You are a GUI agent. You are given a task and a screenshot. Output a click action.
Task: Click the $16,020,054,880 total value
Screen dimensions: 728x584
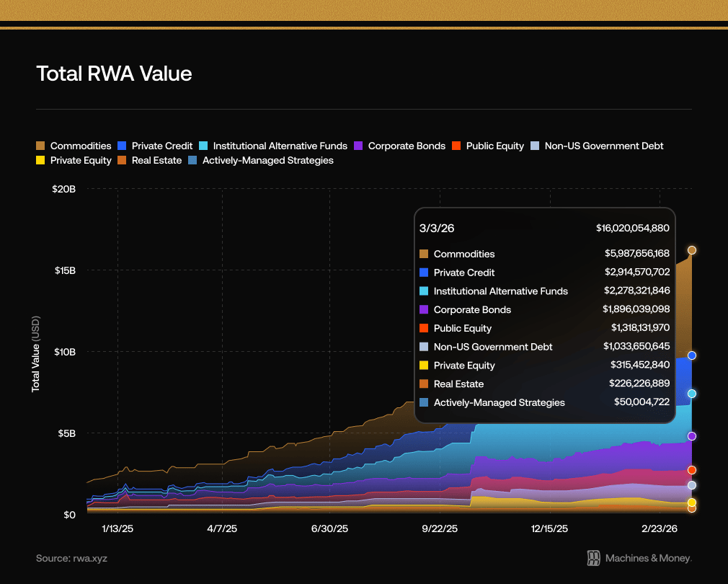633,228
